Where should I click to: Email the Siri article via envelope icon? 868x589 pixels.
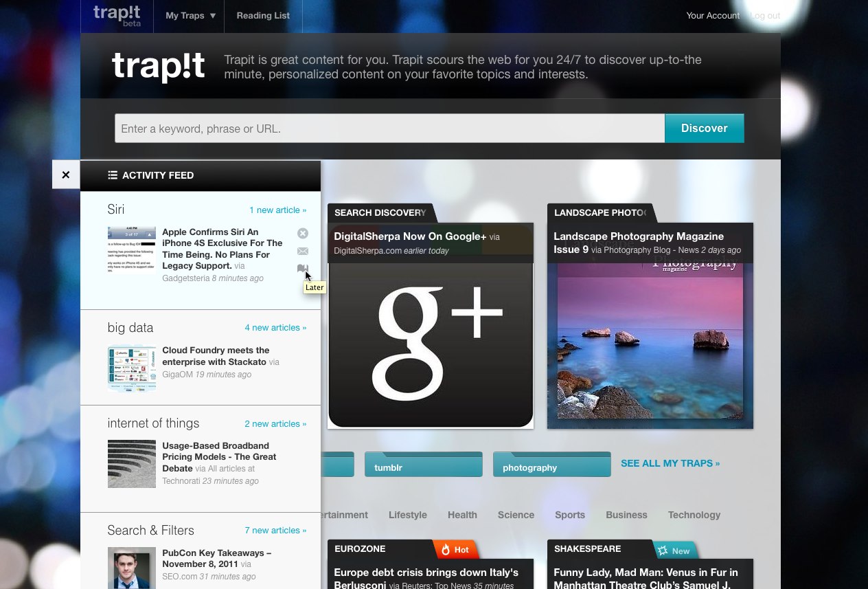click(303, 251)
